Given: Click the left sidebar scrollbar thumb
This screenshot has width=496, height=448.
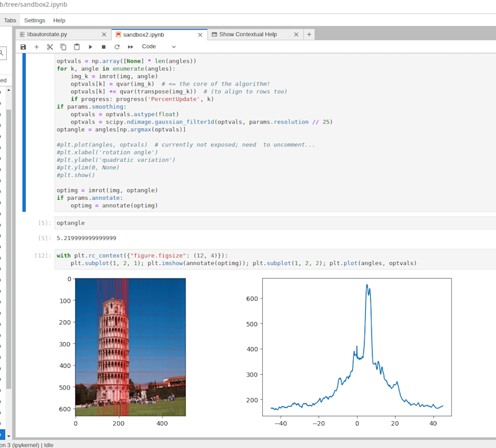Looking at the screenshot, I should (x=9, y=249).
